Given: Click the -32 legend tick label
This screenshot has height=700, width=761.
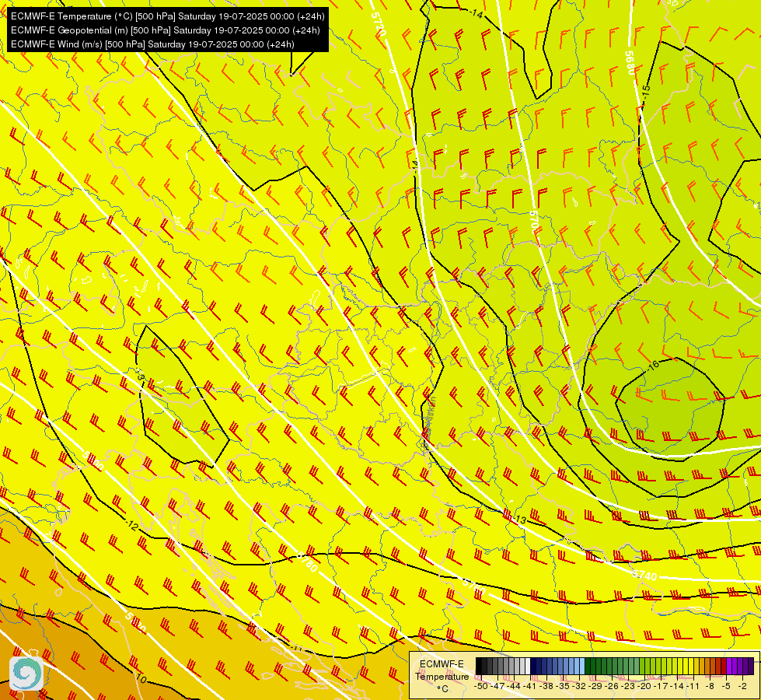Looking at the screenshot, I should [x=580, y=686].
